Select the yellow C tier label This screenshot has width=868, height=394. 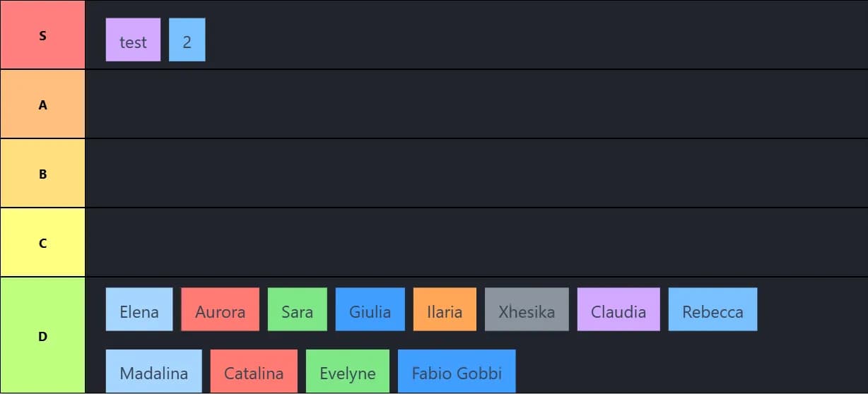(x=42, y=243)
